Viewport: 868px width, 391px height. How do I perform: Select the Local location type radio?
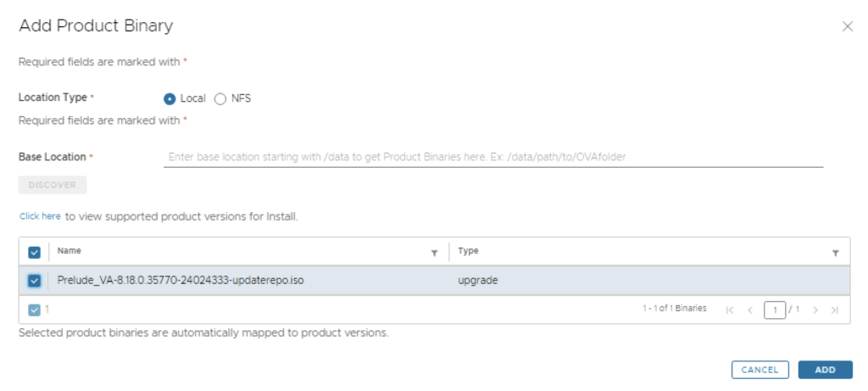pos(170,98)
